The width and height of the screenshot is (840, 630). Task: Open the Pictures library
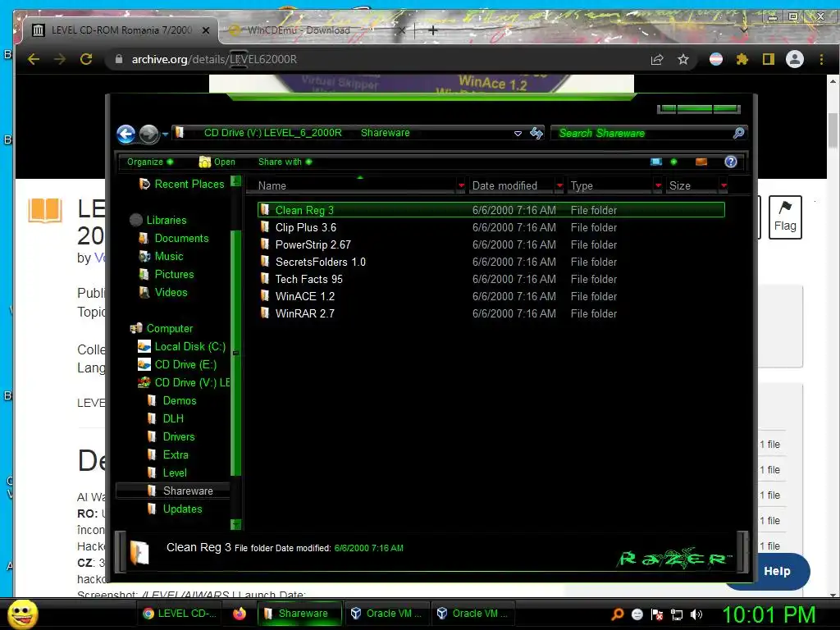[166, 274]
